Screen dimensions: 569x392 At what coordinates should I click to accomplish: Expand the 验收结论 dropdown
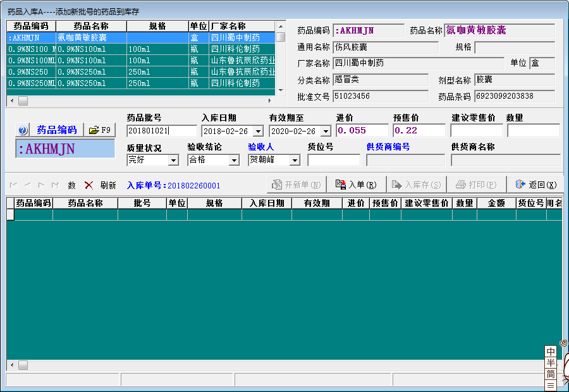pyautogui.click(x=234, y=160)
